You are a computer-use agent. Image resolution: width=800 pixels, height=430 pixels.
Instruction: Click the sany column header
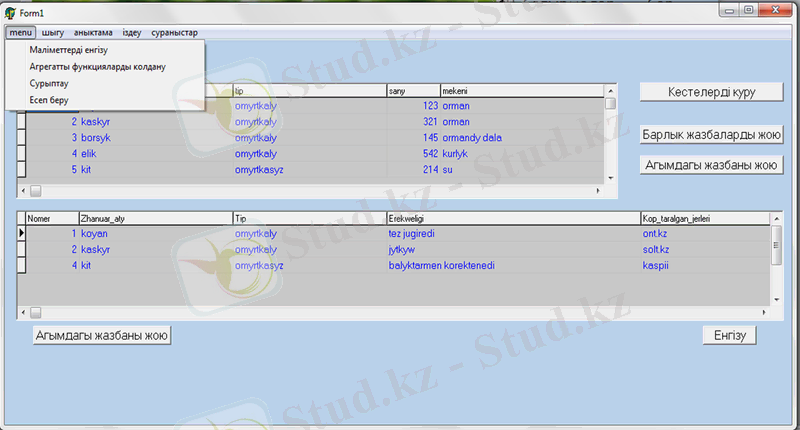[x=413, y=91]
